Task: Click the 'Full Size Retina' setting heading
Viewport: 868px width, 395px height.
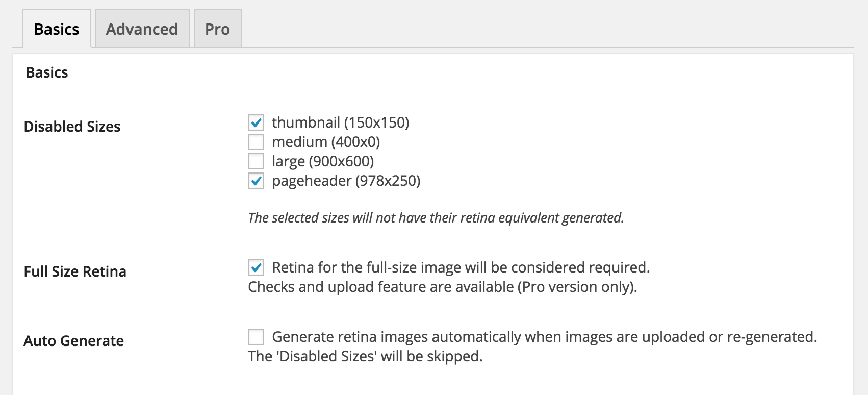Action: click(75, 271)
